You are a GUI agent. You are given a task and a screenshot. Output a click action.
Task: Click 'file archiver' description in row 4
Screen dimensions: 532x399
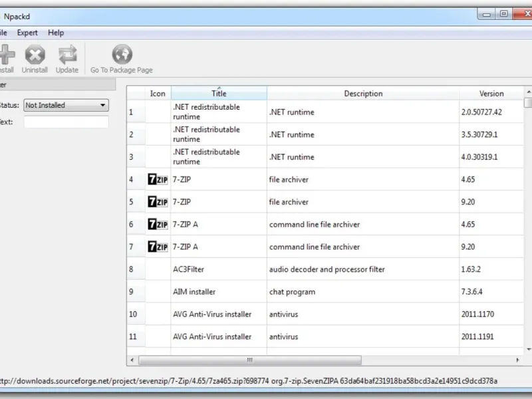(363, 179)
